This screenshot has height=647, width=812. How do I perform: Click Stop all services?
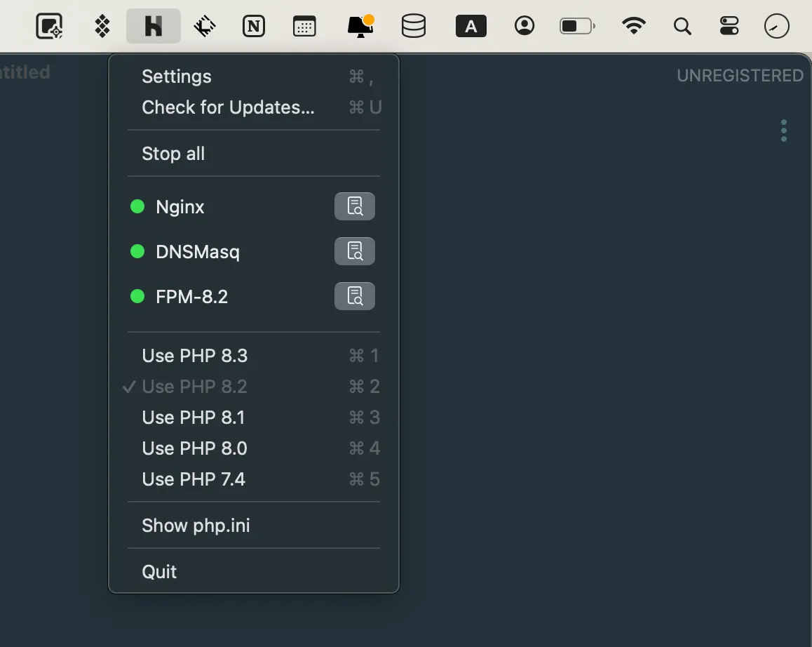(173, 154)
